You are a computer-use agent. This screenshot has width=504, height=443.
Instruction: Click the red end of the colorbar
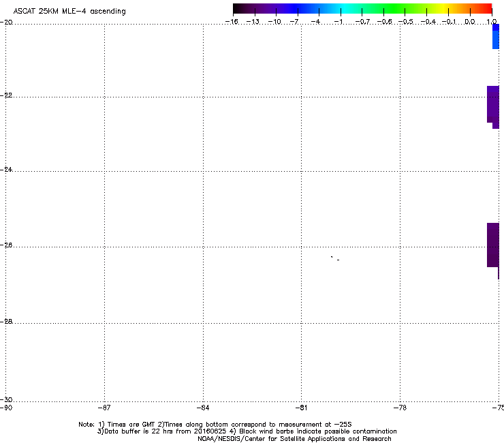(487, 9)
